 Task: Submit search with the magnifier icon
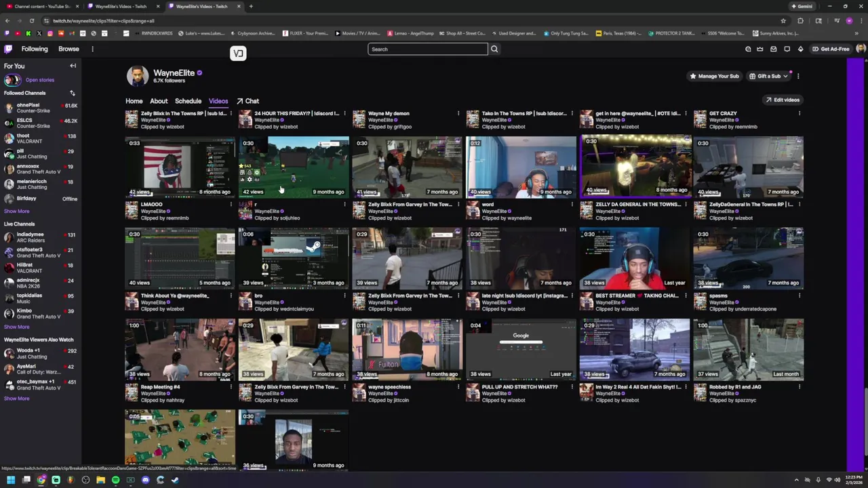pyautogui.click(x=494, y=49)
